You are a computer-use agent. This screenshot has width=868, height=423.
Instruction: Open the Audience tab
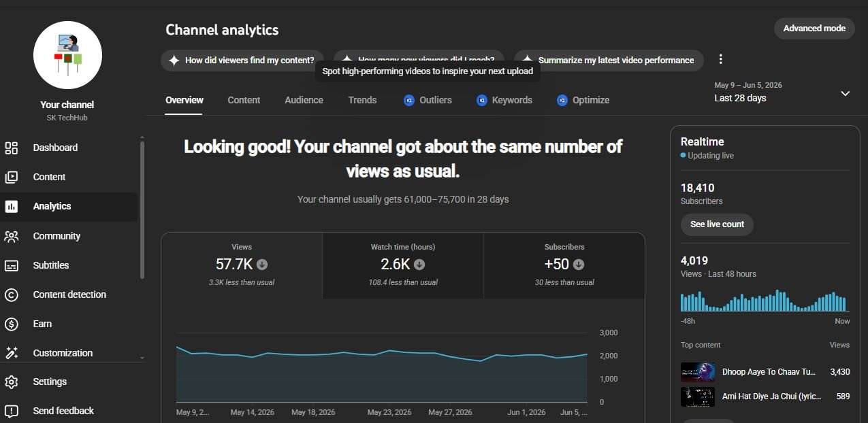[x=304, y=100]
